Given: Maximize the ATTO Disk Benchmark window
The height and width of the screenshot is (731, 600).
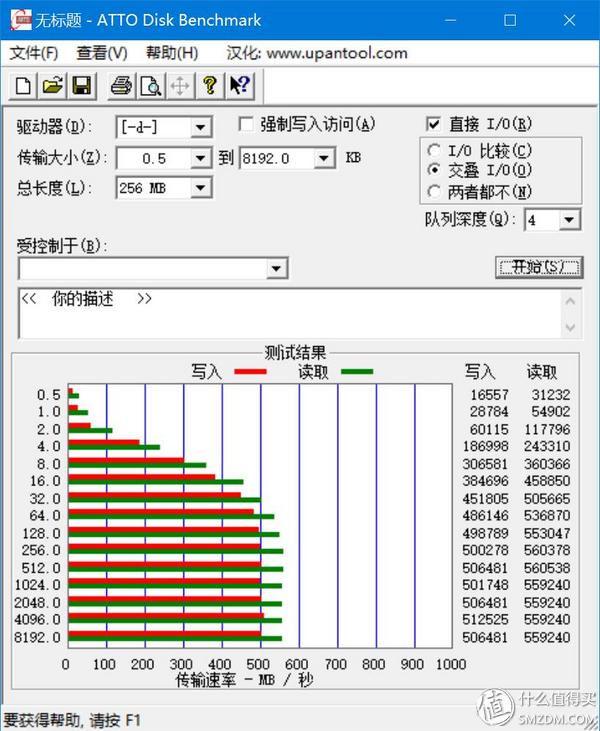Looking at the screenshot, I should tap(510, 20).
